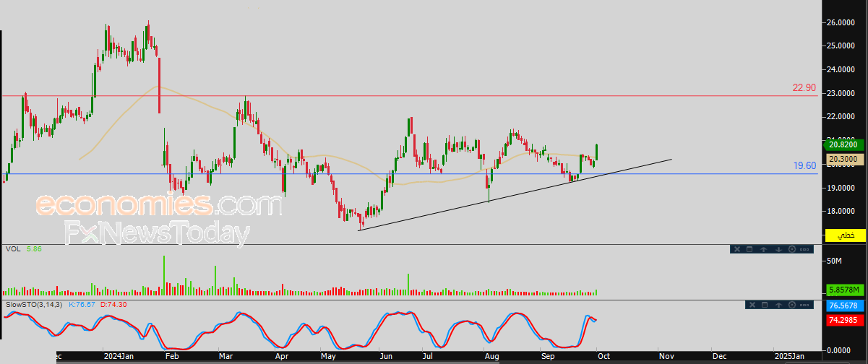Select the black ascending trendline
Screen dimensions: 868x364
pos(515,194)
